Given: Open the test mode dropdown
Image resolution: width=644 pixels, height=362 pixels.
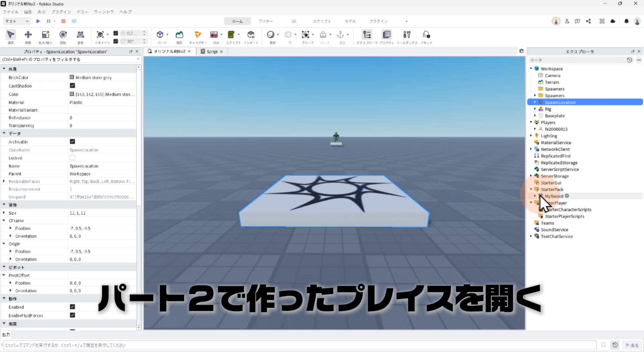Looking at the screenshot, I should point(17,21).
